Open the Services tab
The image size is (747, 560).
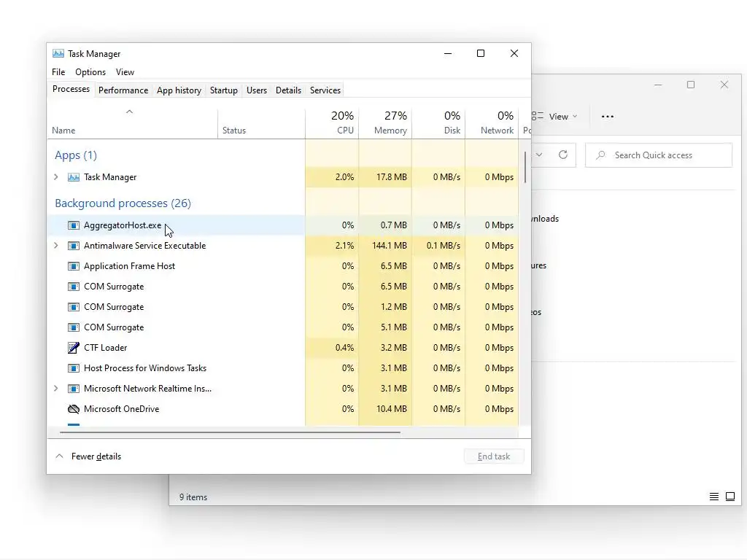pos(325,90)
